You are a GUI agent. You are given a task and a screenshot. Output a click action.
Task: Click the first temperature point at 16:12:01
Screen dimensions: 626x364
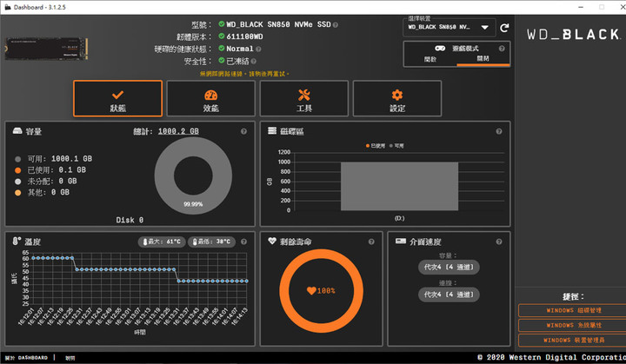(x=33, y=258)
